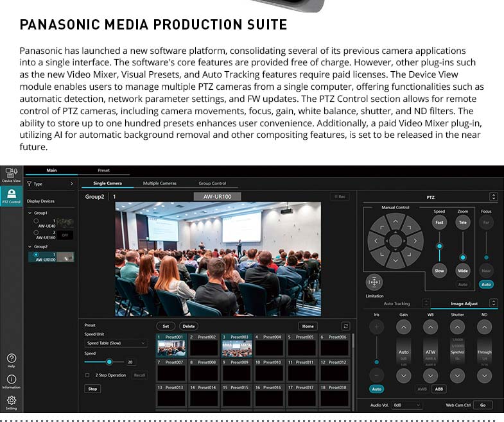Viewport: 504px width, 422px height.
Task: Toggle the Auto Tracking panel collapse arrows
Action: click(x=426, y=303)
